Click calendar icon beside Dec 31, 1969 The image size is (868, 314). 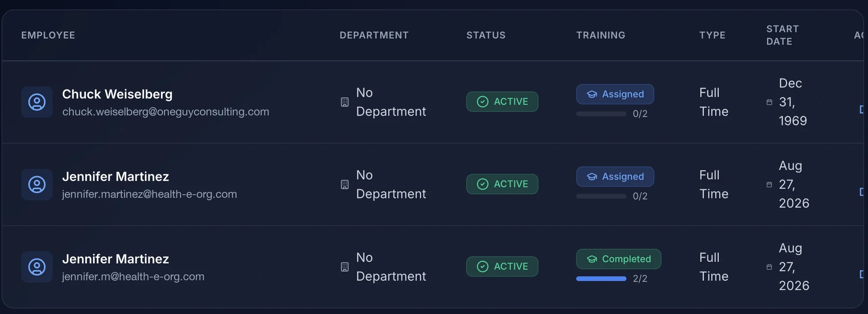point(769,102)
